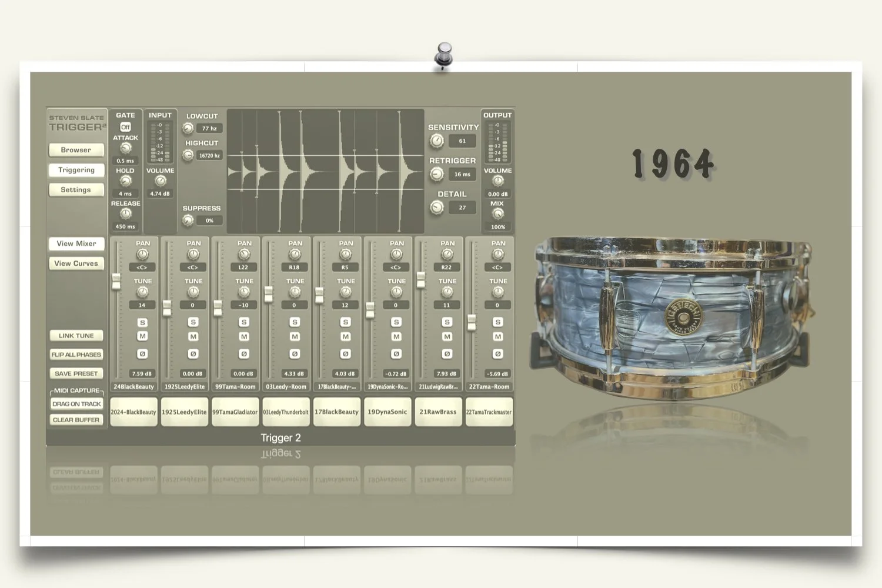
Task: Click the Sensitivity knob
Action: [x=436, y=141]
